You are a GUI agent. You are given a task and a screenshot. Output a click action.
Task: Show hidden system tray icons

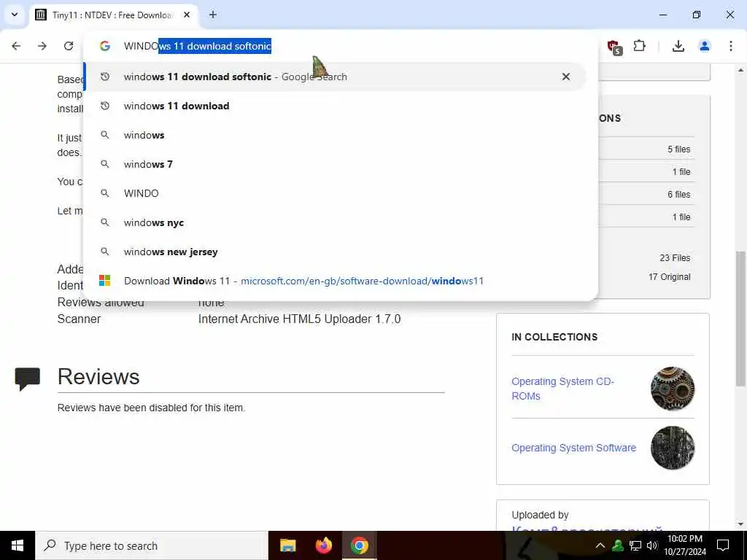tap(600, 545)
